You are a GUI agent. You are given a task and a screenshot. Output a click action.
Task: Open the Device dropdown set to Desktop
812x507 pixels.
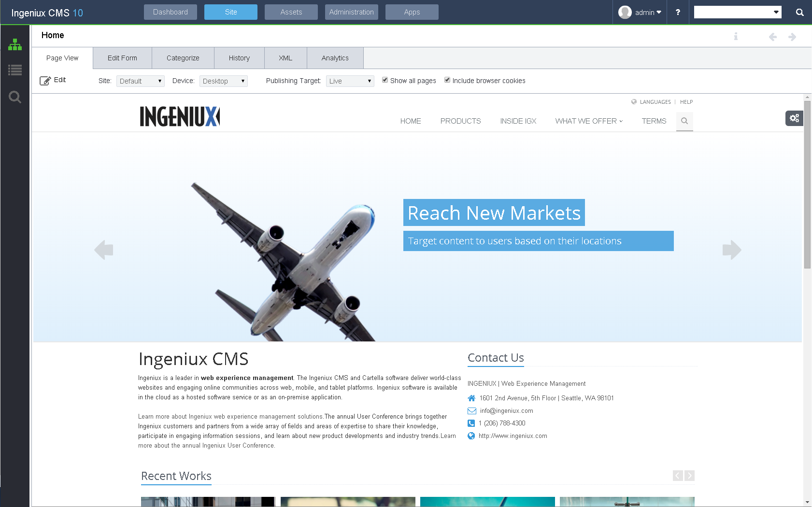(x=223, y=81)
